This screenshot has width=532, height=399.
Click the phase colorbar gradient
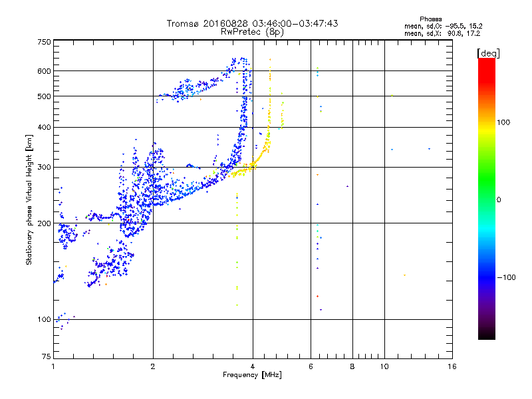pos(487,199)
